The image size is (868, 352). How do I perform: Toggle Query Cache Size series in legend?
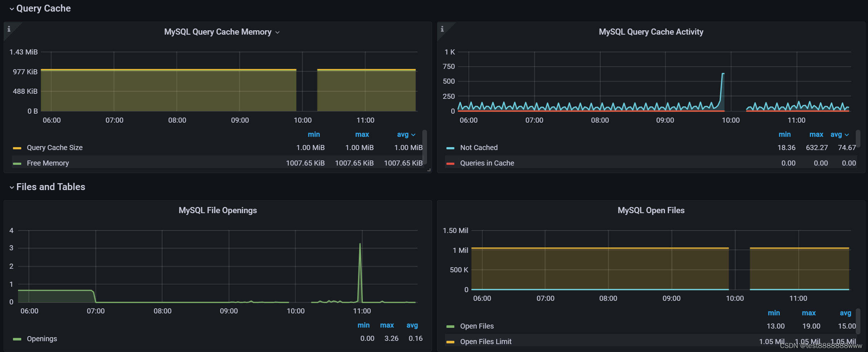55,148
